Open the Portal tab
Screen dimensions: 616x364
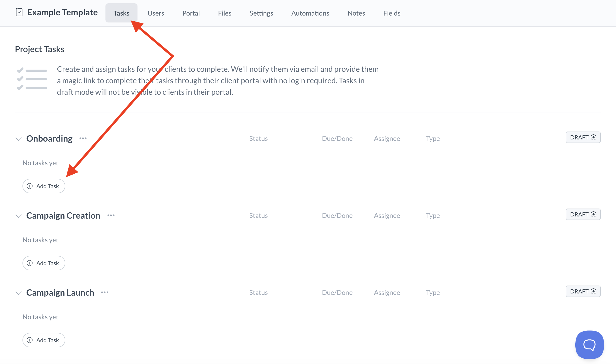[191, 13]
